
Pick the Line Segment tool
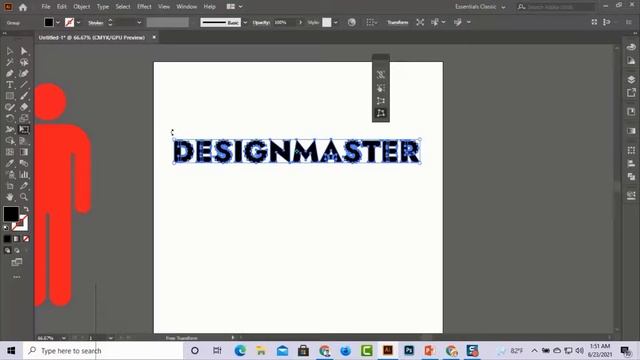click(x=24, y=84)
